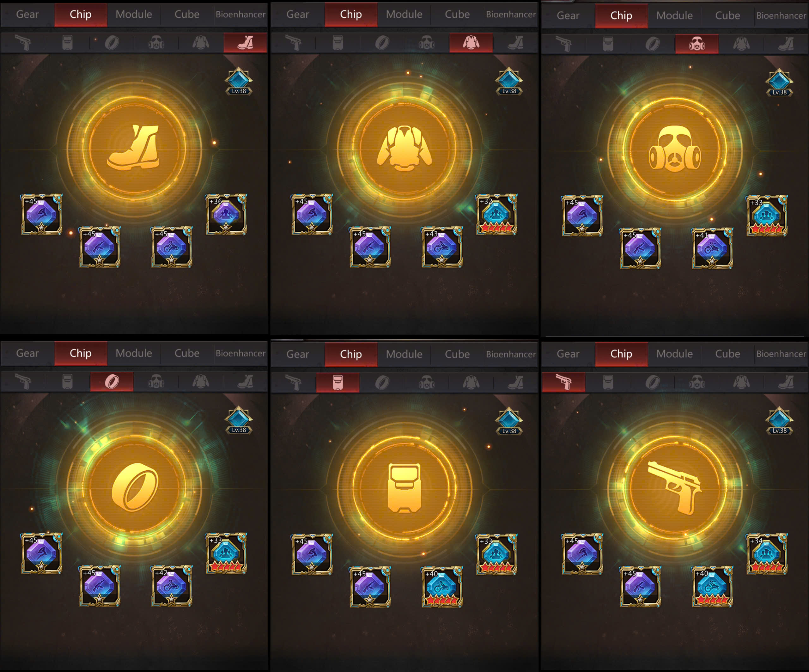This screenshot has width=809, height=672.
Task: Select the +36 purple squad chip
Action: [226, 214]
